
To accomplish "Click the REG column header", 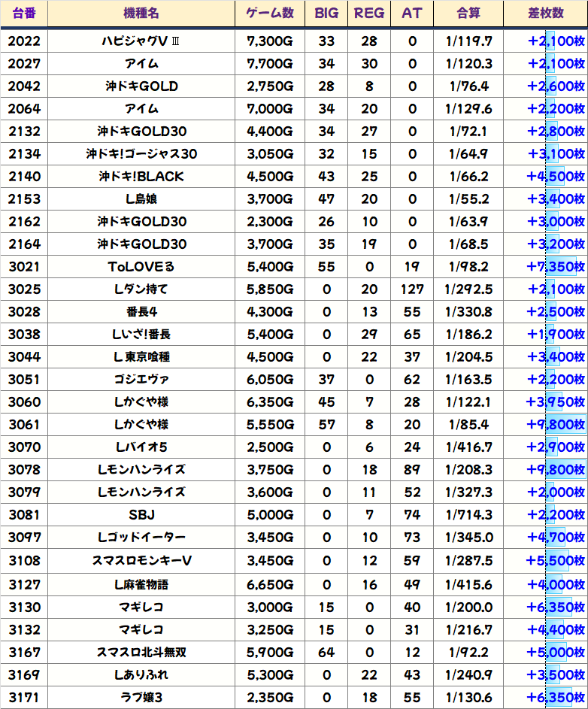I will pos(369,13).
